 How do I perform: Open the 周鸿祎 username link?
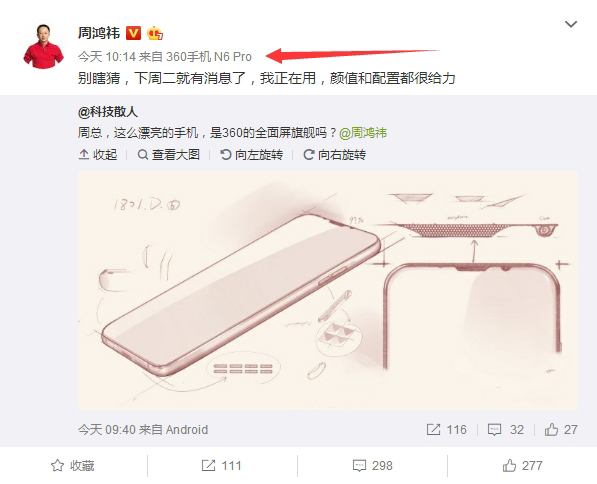coord(99,33)
